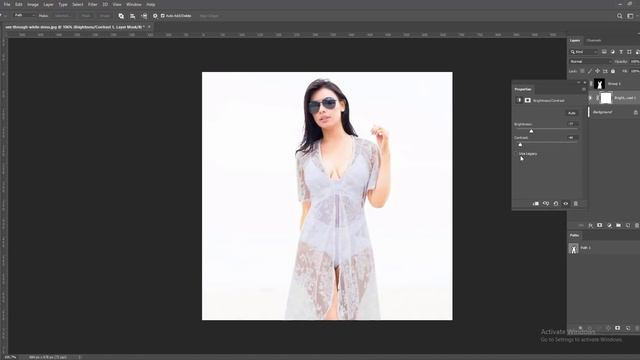Open the Help menu
640x360 pixels.
coord(151,4)
